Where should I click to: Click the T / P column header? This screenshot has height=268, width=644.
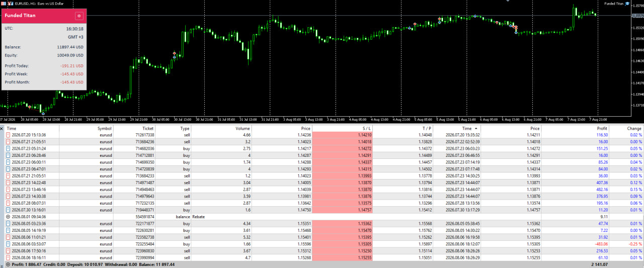pos(427,129)
